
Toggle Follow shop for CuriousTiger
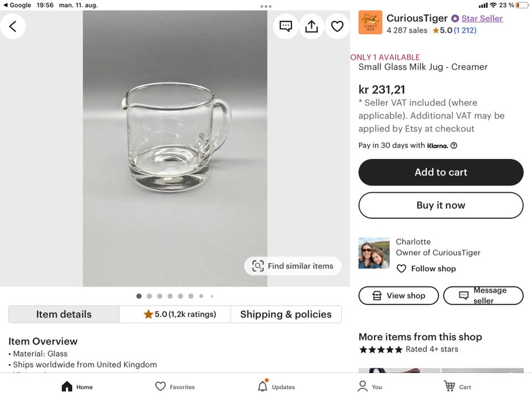tap(426, 269)
